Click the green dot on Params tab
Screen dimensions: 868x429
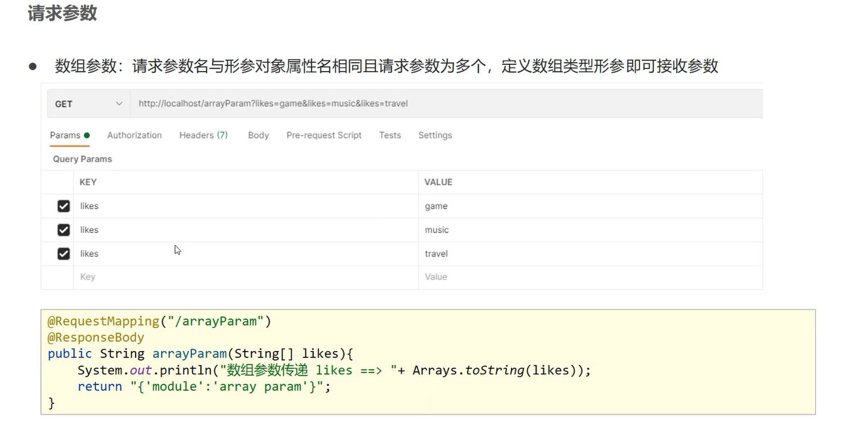tap(87, 135)
